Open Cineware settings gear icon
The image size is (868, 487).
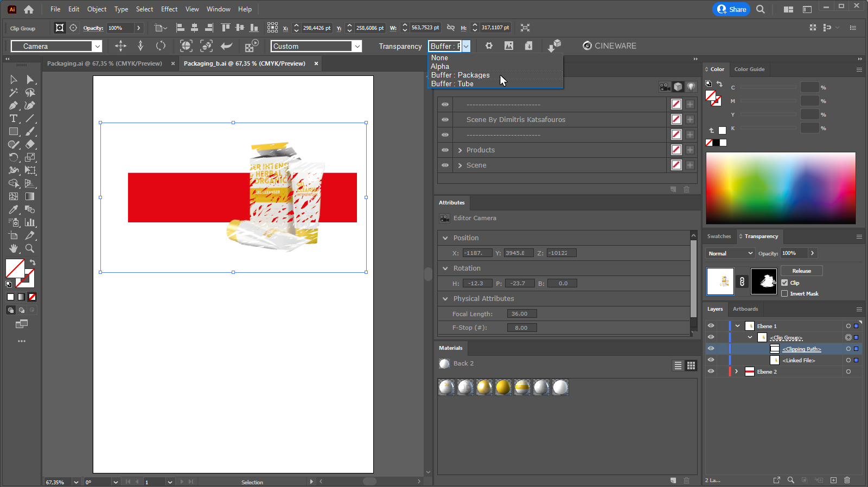[x=489, y=46]
